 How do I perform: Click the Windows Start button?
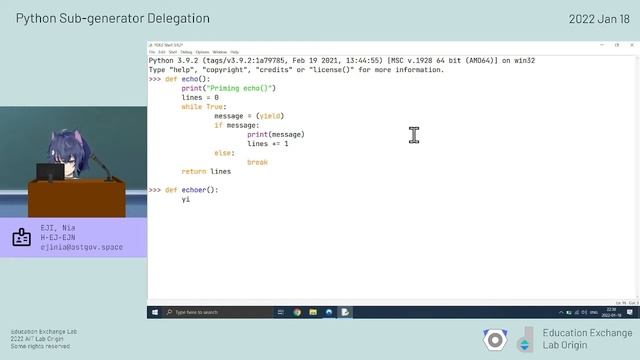click(155, 312)
